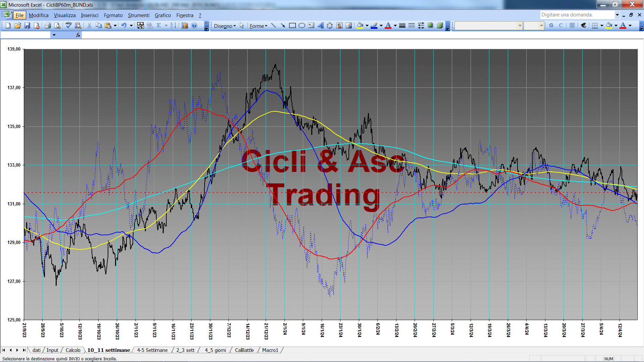
Task: Go to the first sheet tab
Action: (4, 350)
